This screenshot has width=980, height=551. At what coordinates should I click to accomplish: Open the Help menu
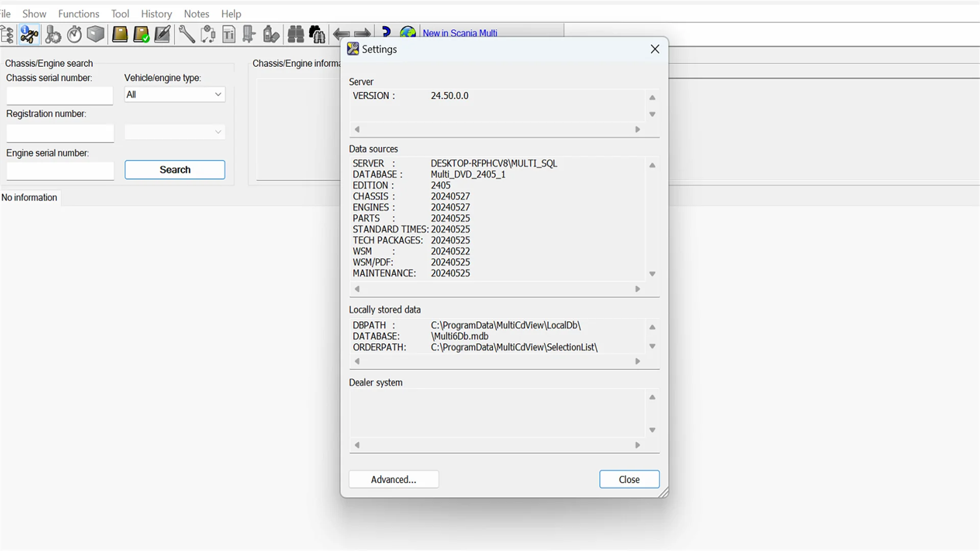click(x=231, y=14)
